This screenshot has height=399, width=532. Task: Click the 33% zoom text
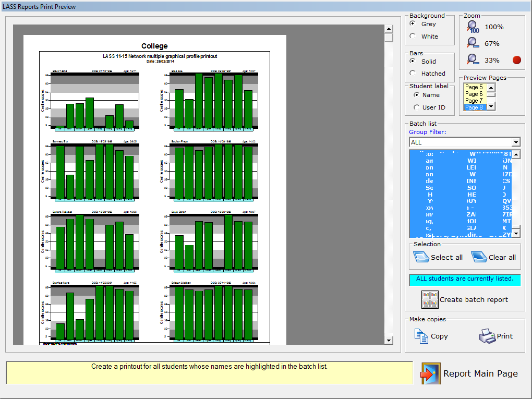point(492,60)
